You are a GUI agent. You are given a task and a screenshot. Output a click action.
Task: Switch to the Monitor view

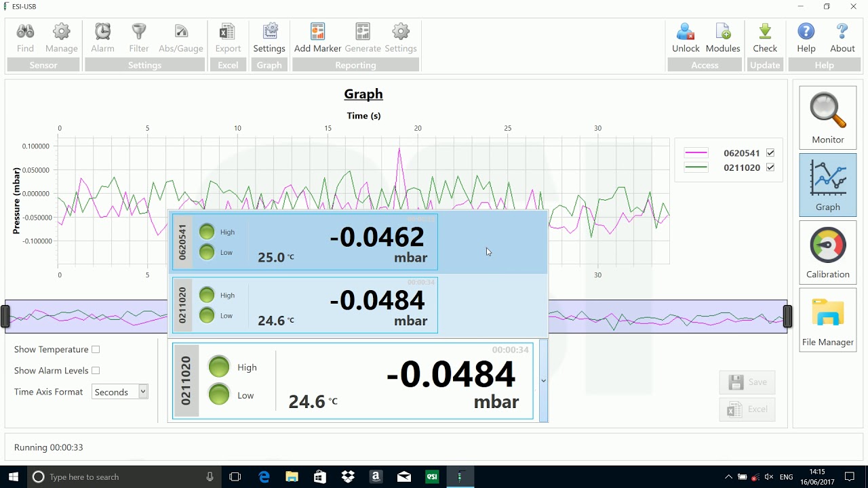[827, 117]
